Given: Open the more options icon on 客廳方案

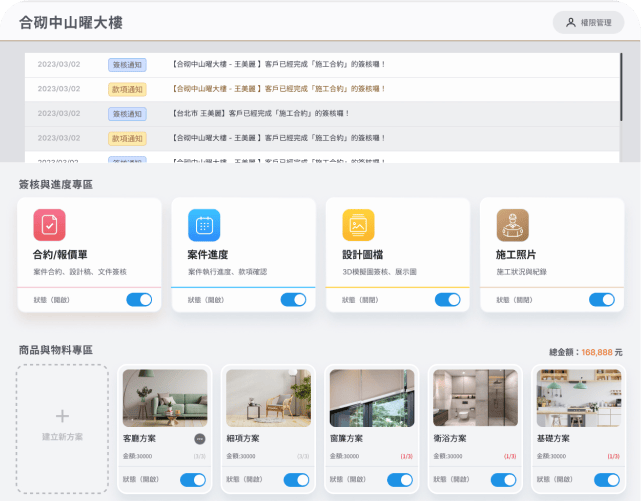Looking at the screenshot, I should point(200,439).
